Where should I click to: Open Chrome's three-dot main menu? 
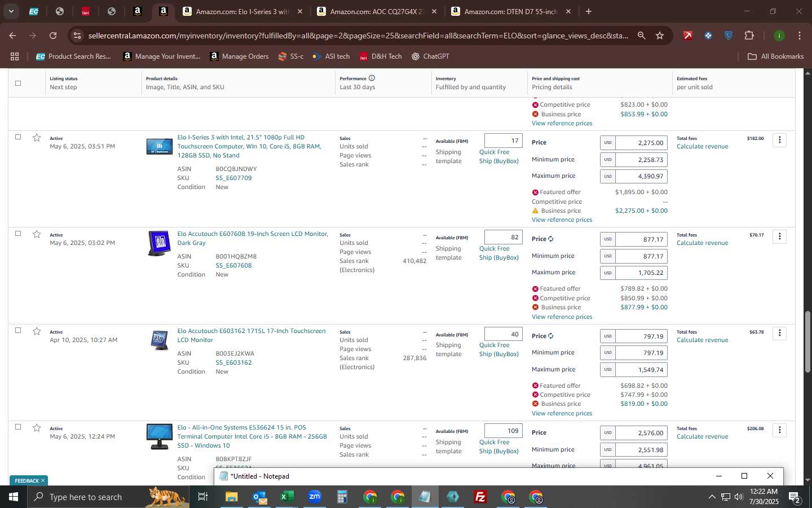(x=800, y=36)
